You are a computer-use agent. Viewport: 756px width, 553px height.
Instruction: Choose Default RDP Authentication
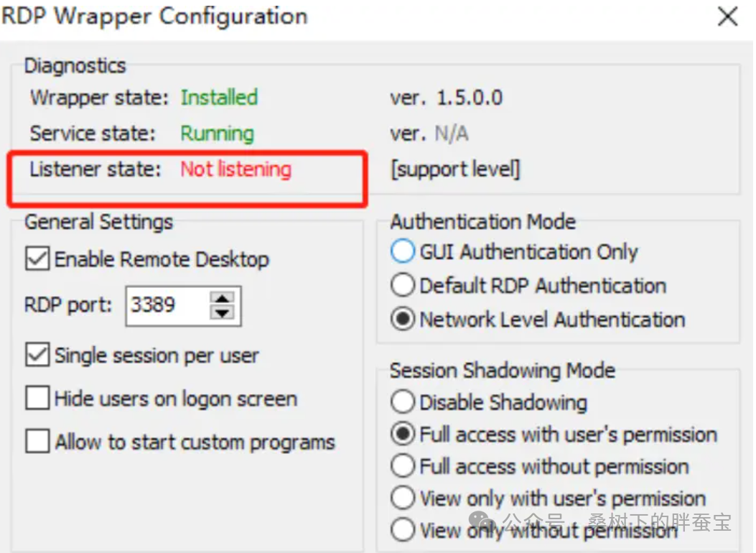point(403,286)
